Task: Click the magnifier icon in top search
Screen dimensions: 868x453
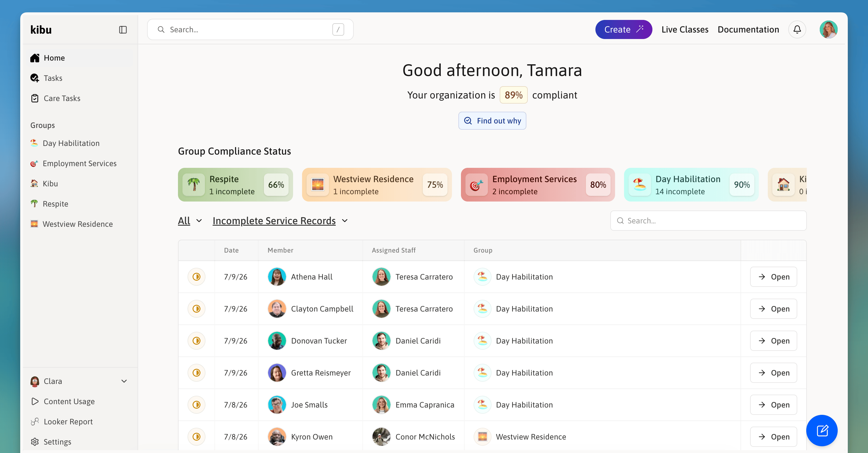Action: (x=161, y=30)
